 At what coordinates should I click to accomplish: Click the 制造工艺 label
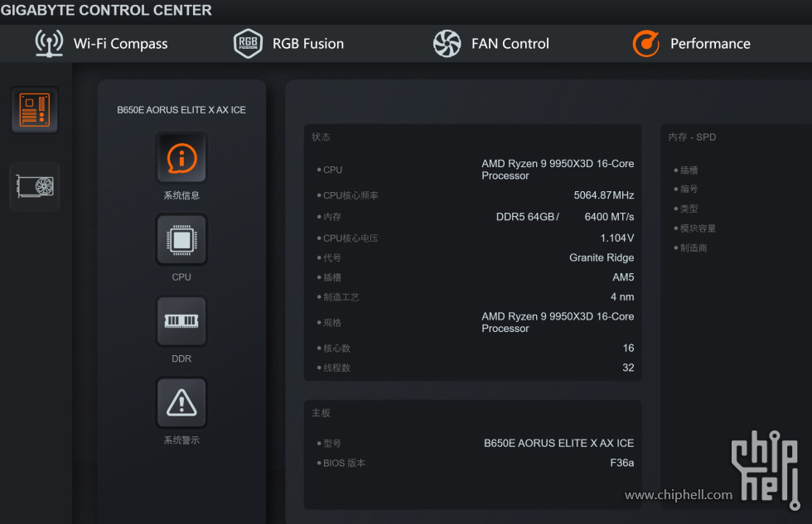point(341,297)
